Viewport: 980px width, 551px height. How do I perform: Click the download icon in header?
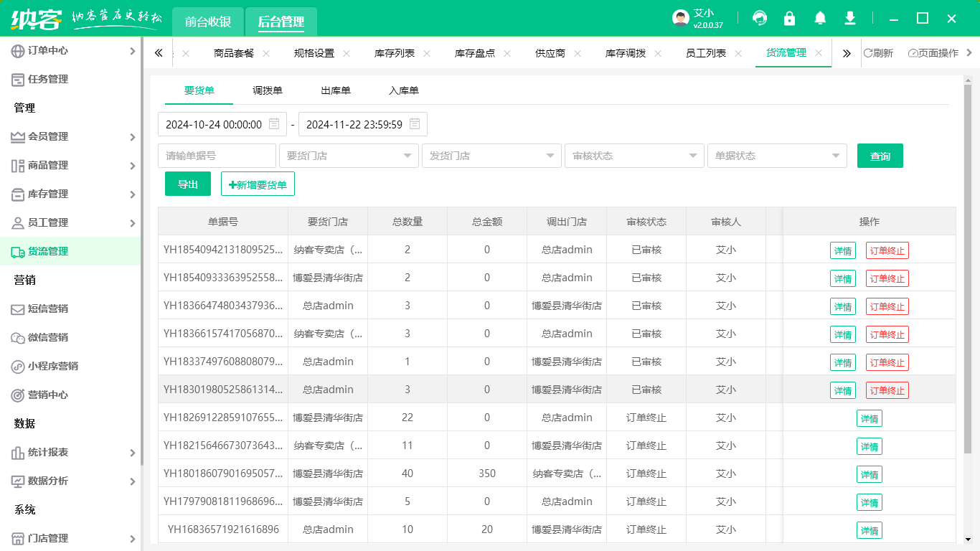(850, 19)
